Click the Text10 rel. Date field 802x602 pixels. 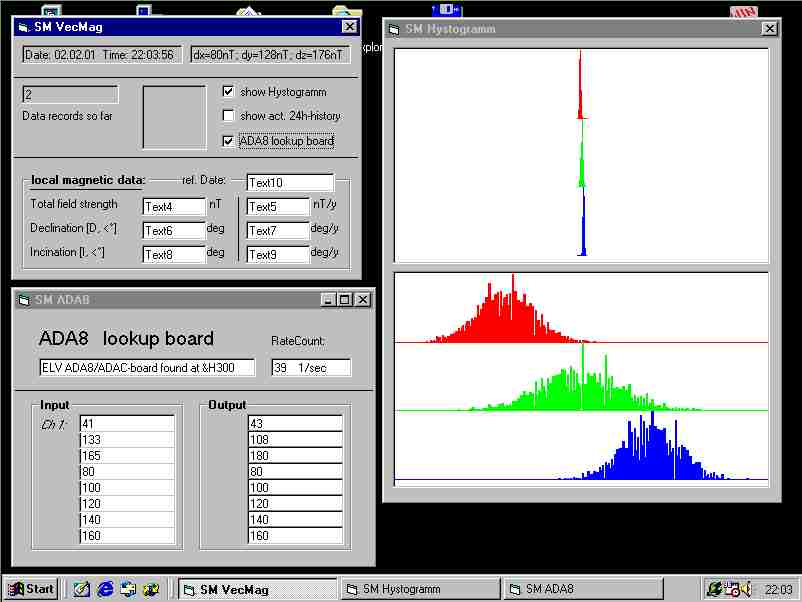point(289,182)
